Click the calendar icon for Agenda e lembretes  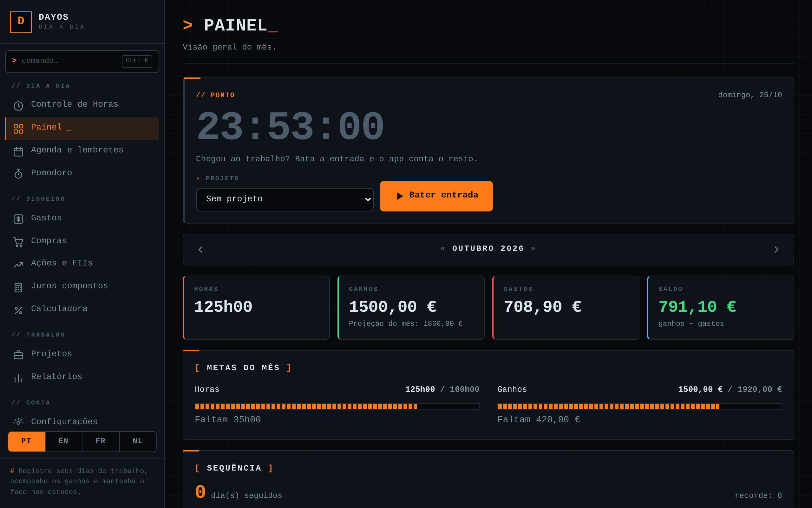coord(18,152)
